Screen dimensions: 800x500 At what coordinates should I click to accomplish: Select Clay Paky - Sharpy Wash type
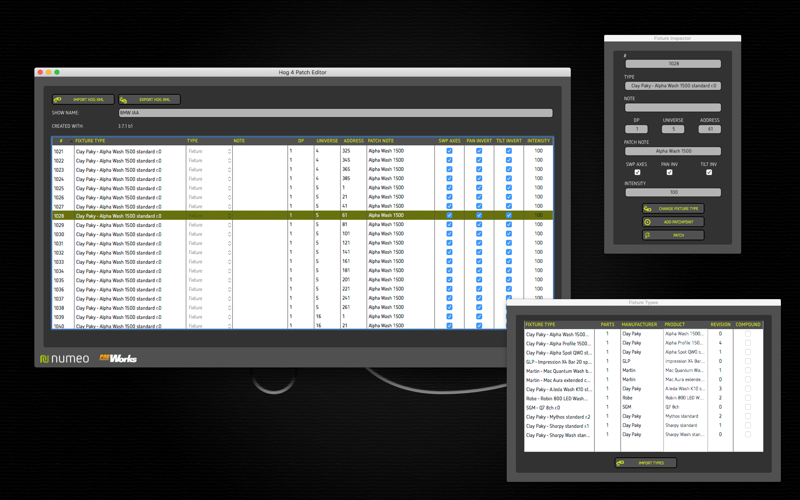643,435
